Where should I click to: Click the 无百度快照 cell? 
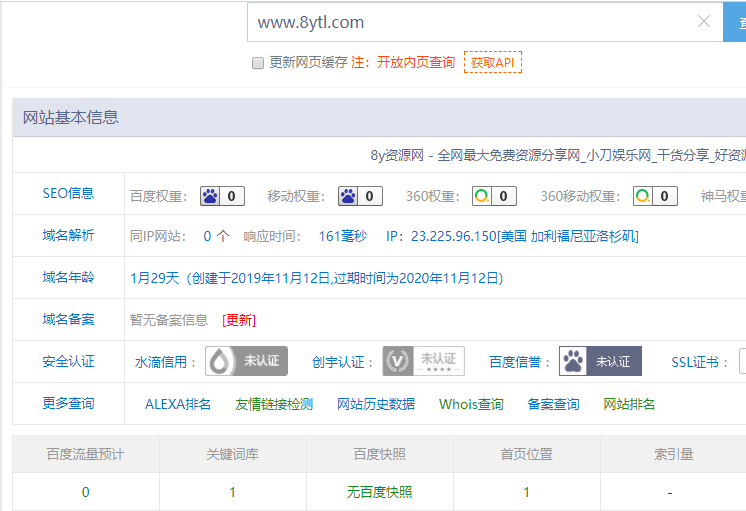coord(380,492)
